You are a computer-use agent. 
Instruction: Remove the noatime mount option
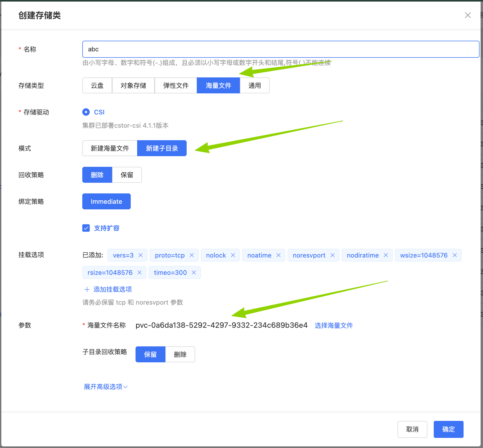point(279,255)
